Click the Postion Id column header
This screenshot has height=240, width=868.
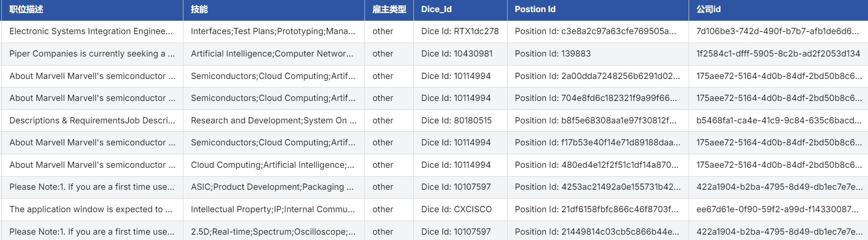tap(535, 9)
